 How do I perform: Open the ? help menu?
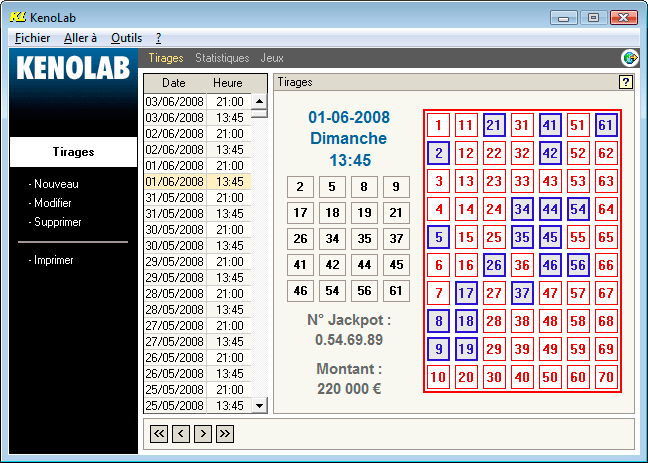pyautogui.click(x=158, y=38)
